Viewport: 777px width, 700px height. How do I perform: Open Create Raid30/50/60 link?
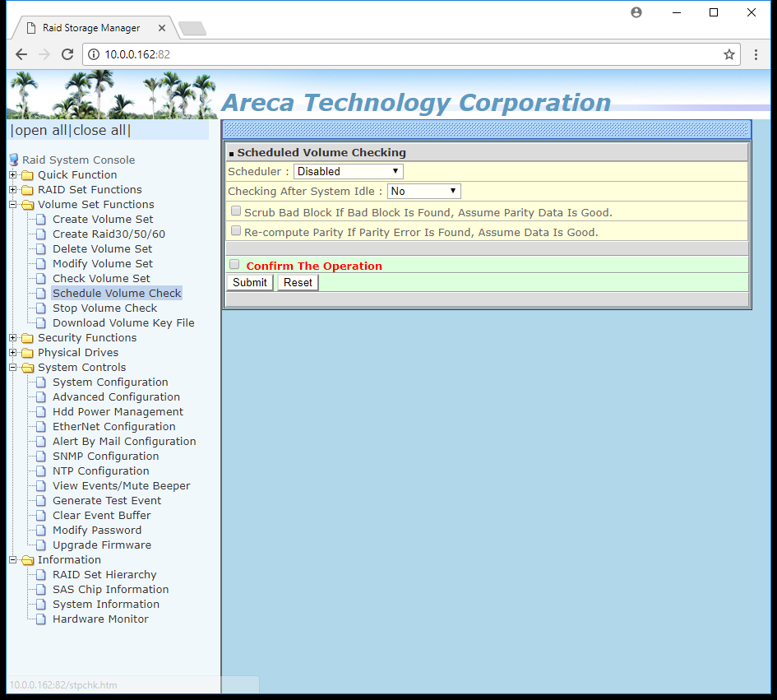109,234
